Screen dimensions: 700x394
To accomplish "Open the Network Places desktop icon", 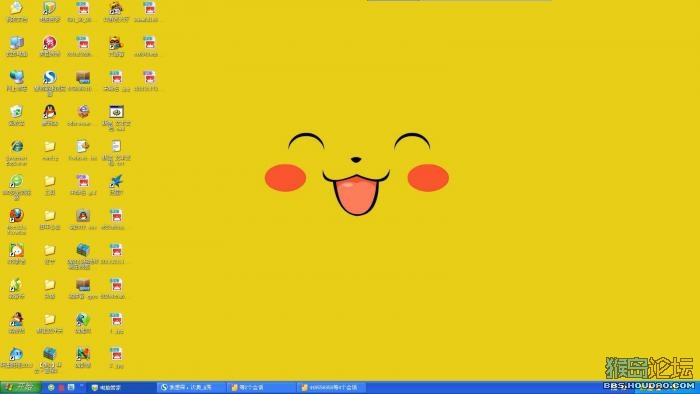I will tap(17, 77).
